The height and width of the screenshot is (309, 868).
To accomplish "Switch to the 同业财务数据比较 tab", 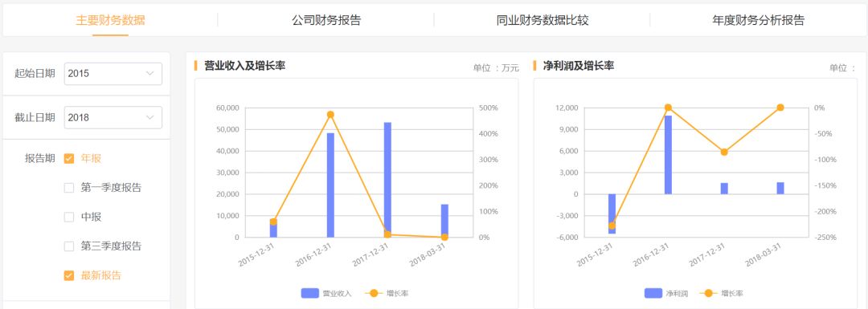I will (542, 20).
